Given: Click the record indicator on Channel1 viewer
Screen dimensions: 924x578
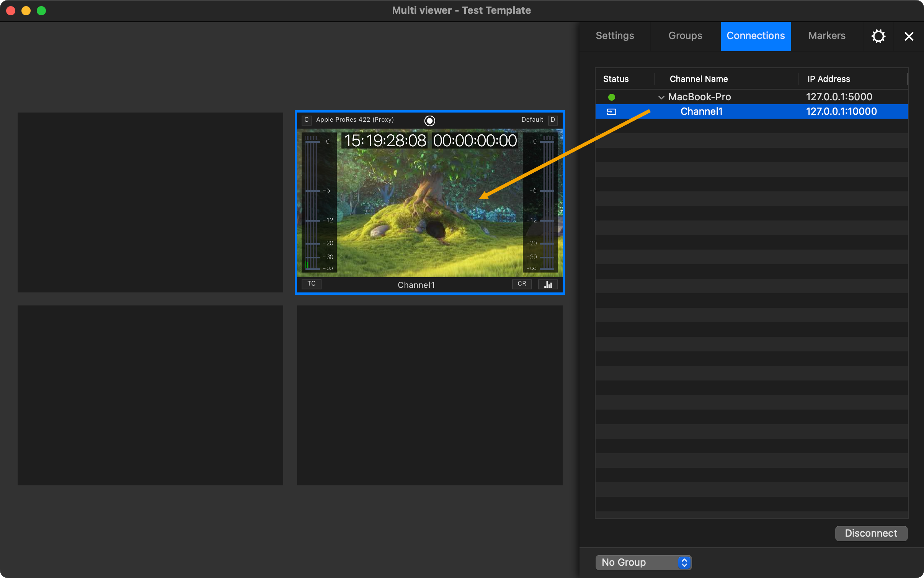Looking at the screenshot, I should 429,121.
